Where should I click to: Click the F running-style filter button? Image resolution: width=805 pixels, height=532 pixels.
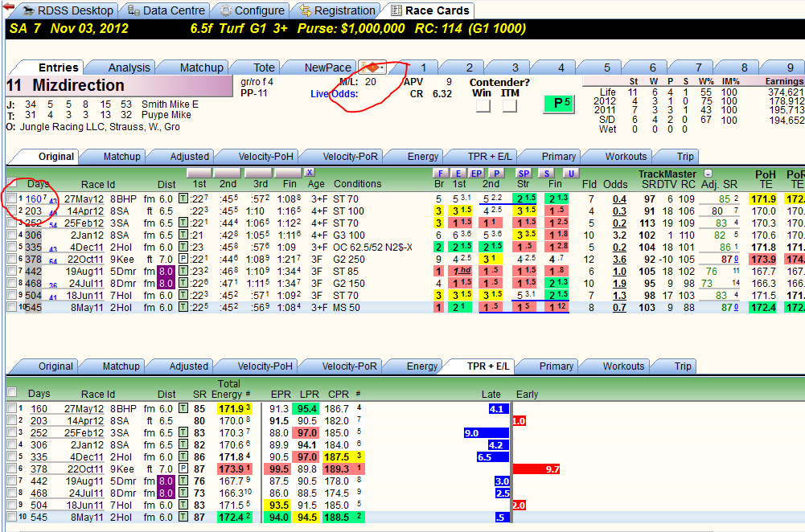tap(440, 174)
